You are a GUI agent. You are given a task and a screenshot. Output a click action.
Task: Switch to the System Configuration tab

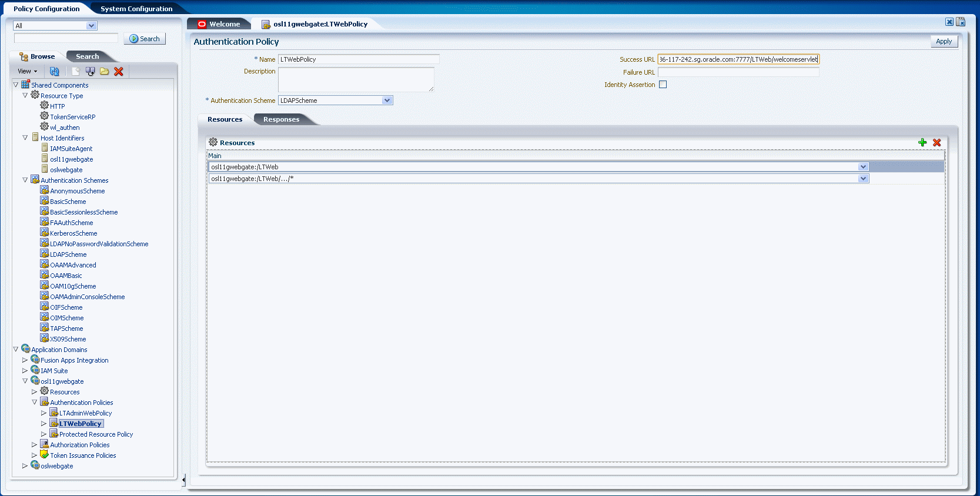[136, 9]
